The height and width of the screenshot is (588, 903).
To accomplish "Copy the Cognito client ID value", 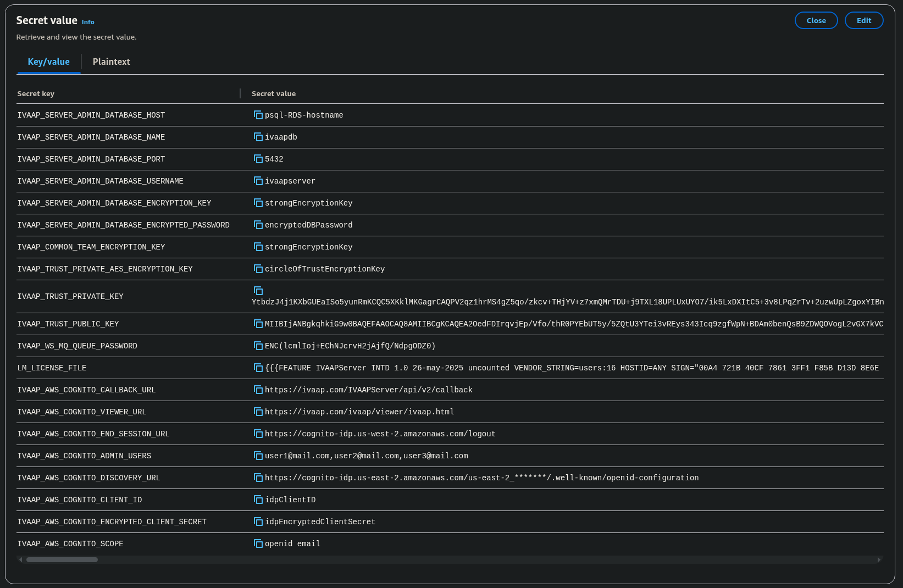I will tap(258, 500).
